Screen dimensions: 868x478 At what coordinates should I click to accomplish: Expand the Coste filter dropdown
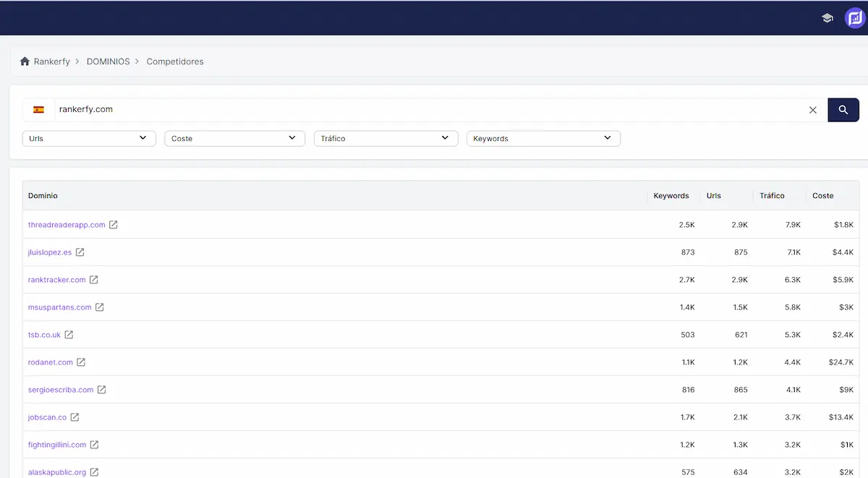click(x=234, y=138)
